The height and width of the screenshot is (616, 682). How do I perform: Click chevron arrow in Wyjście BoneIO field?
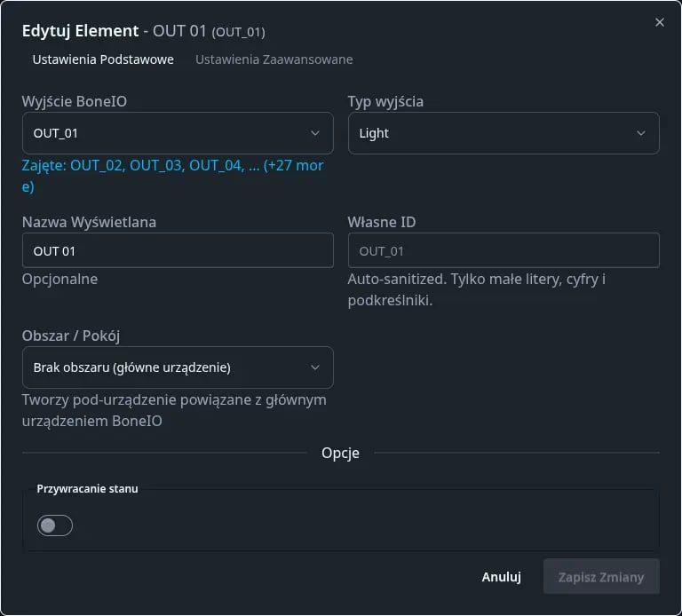coord(315,133)
